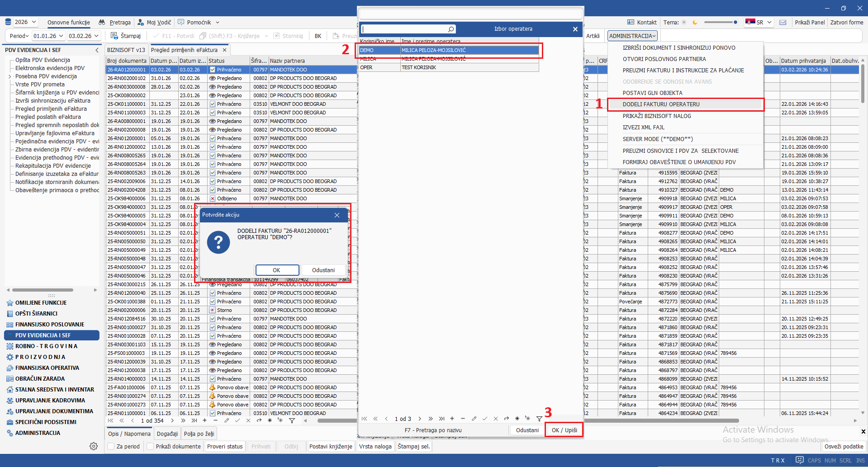The width and height of the screenshot is (868, 467).
Task: Tick the Prikaži dokumente checkbox
Action: pos(150,446)
